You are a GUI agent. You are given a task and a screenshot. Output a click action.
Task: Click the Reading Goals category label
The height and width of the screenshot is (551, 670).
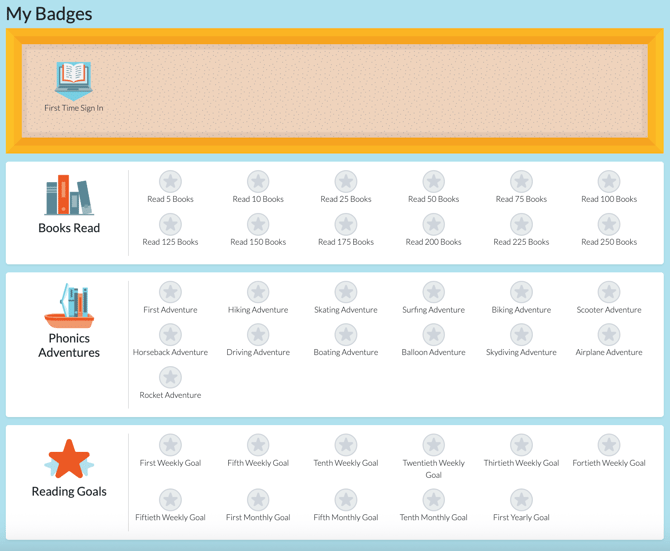tap(69, 491)
